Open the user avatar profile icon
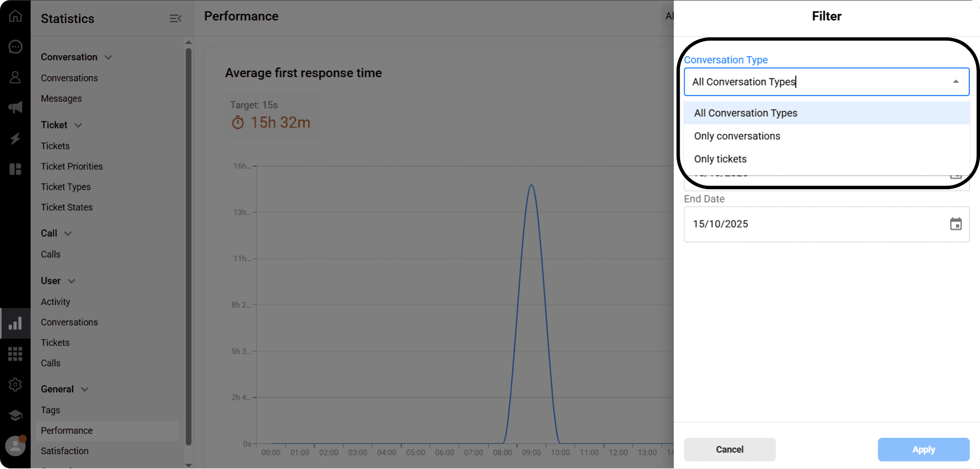Viewport: 980px width, 469px height. pos(15,445)
